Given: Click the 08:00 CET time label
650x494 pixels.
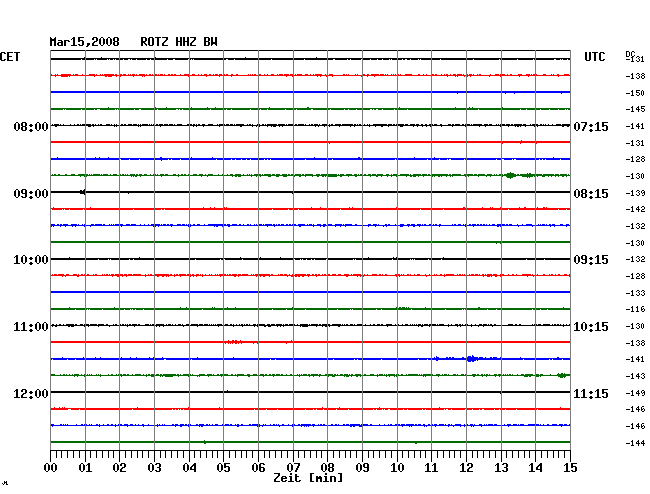Looking at the screenshot, I should [x=31, y=126].
